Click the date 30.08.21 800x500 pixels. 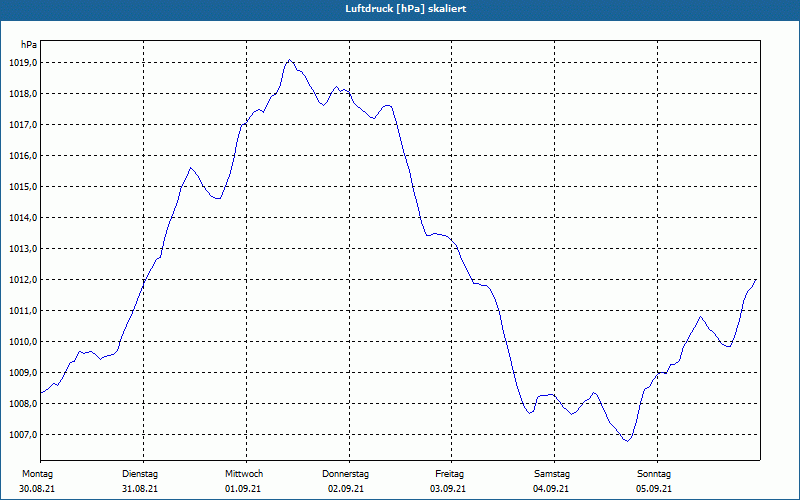click(x=37, y=489)
